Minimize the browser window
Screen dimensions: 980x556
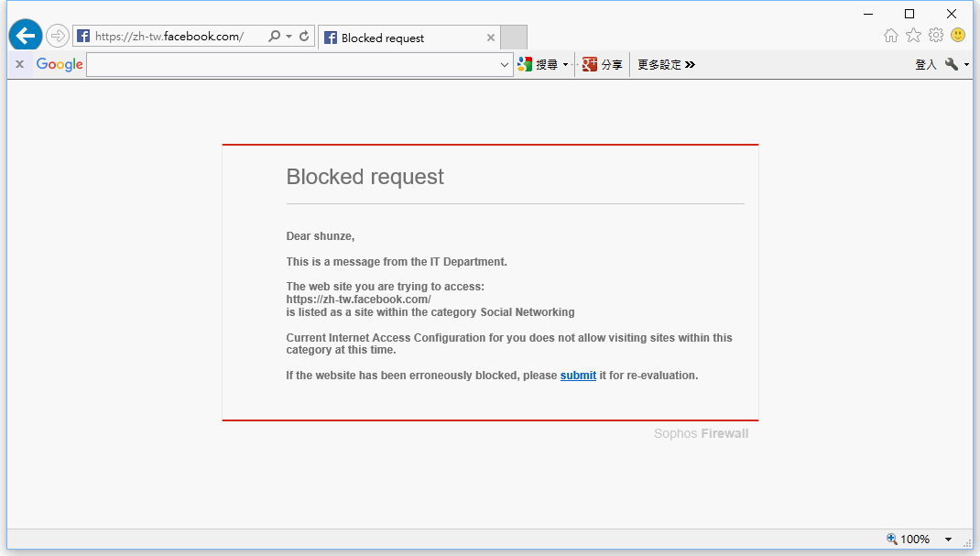[x=868, y=14]
